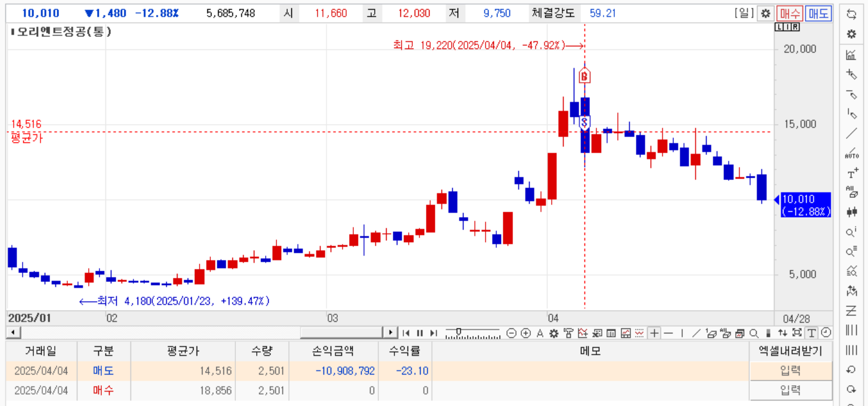This screenshot has height=406, width=868.
Task: Click the 수익률 column header
Action: (x=405, y=351)
